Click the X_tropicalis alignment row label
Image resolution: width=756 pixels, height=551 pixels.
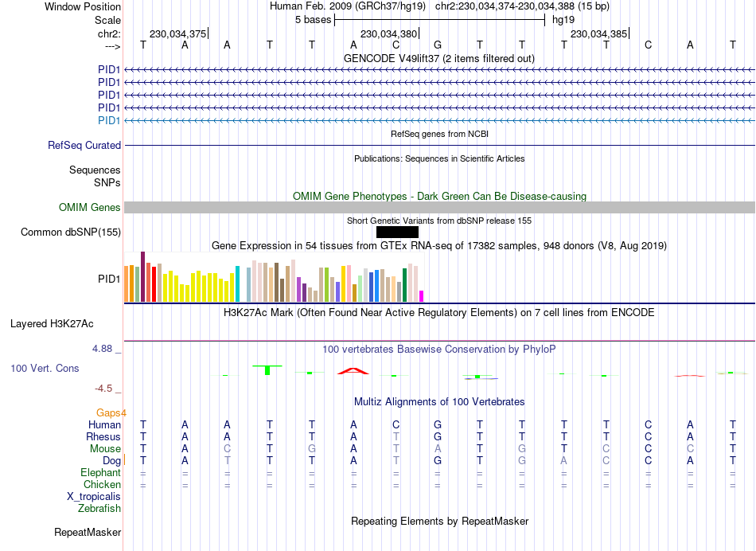pyautogui.click(x=94, y=497)
